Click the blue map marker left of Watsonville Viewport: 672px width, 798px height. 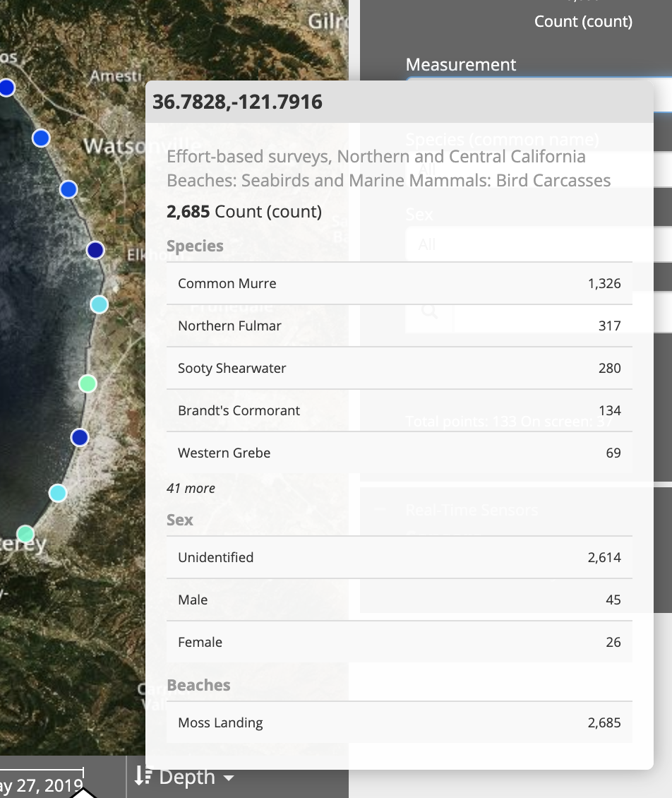41,138
